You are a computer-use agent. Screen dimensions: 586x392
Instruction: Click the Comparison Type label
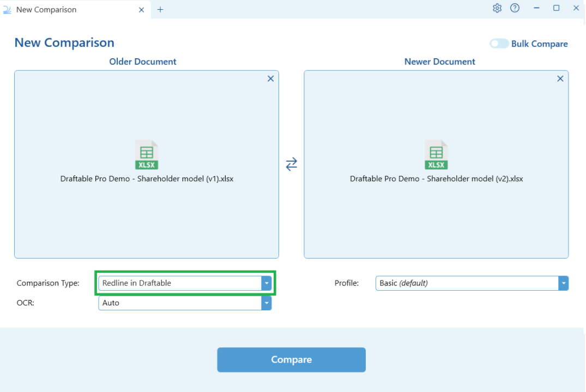(48, 283)
